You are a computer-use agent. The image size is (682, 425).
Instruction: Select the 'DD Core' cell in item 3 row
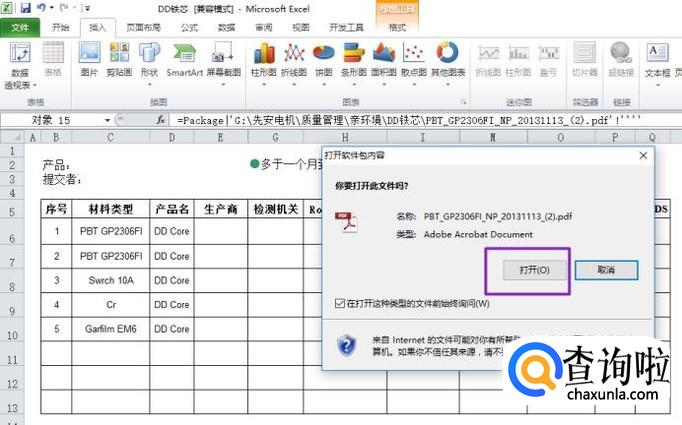coord(172,281)
